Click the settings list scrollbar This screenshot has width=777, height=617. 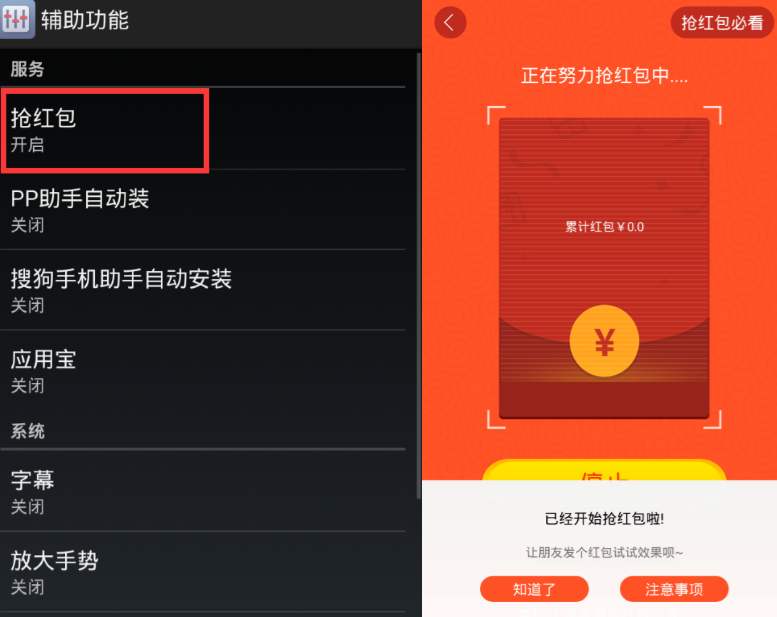click(419, 276)
